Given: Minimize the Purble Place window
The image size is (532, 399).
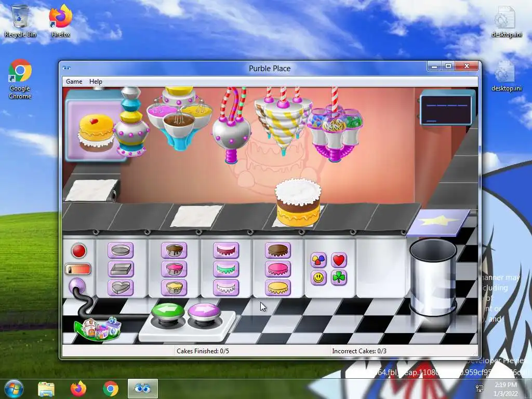Looking at the screenshot, I should 434,66.
